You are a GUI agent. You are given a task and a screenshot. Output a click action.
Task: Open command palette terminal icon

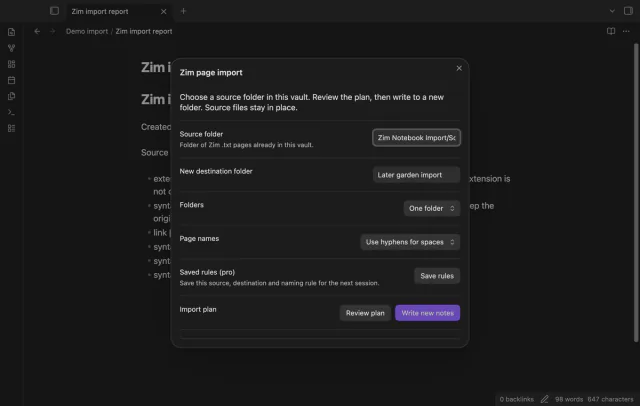(x=11, y=112)
